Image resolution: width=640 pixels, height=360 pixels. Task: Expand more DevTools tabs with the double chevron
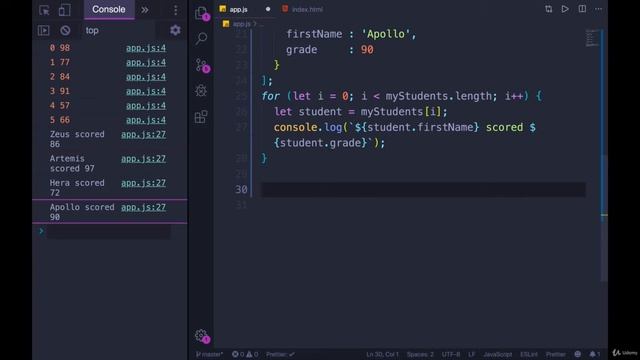click(x=145, y=10)
